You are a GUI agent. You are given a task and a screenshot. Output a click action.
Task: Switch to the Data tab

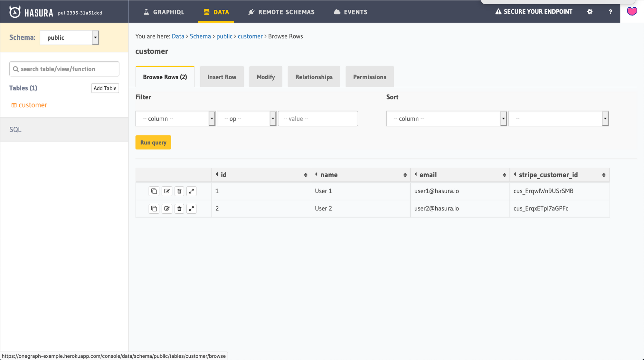(x=216, y=12)
